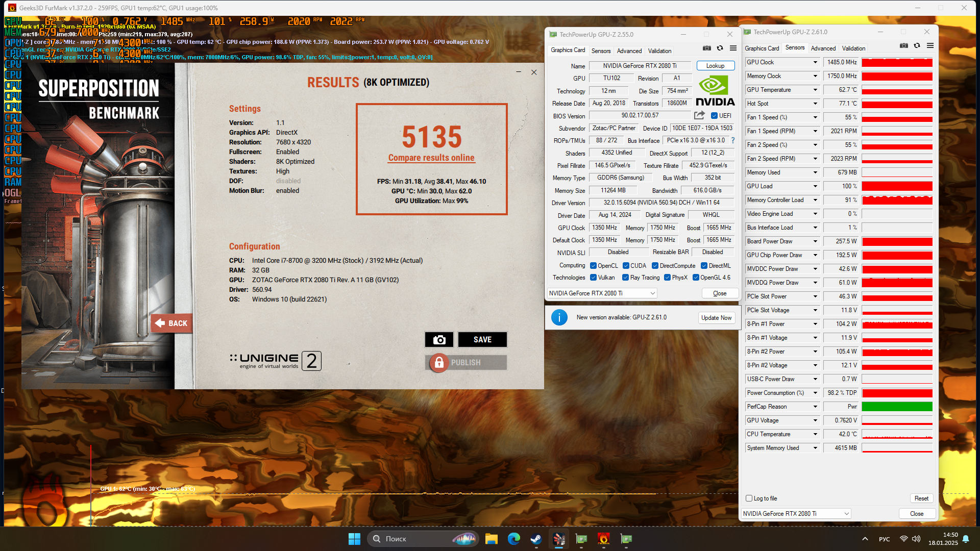Toggle the Ray Tracing checkbox
This screenshot has height=551, width=980.
625,278
